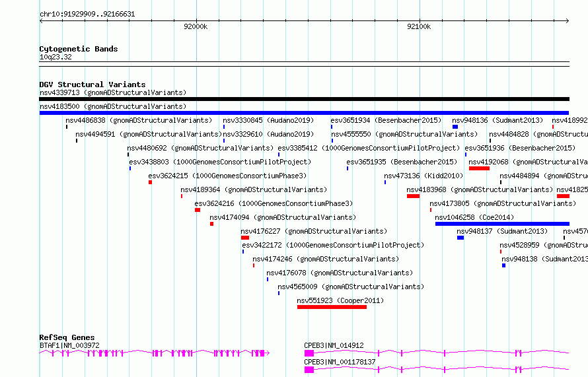Click the nsv1046258 (Coe2014) label
Viewport: 588px width, 377px height.
[x=474, y=217]
